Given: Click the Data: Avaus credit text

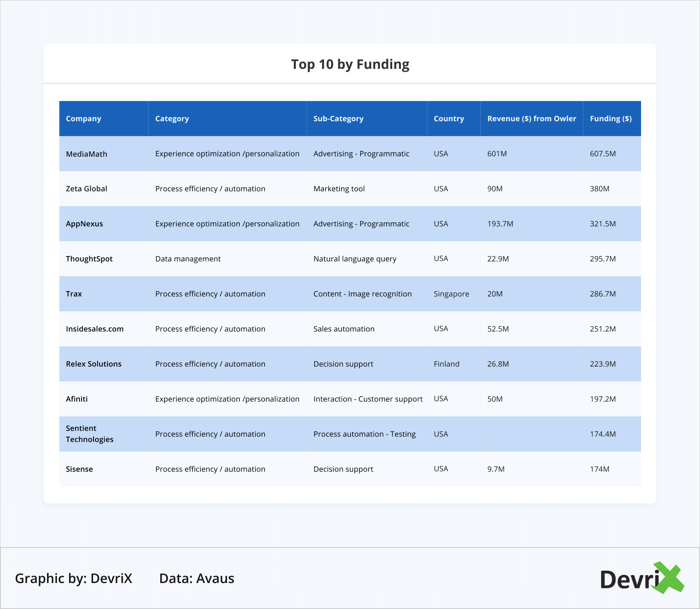Looking at the screenshot, I should [197, 578].
